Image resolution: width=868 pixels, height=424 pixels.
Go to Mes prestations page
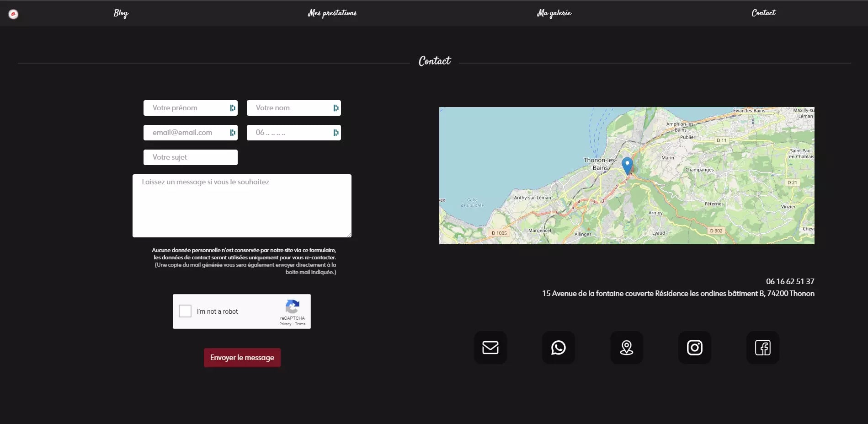[332, 13]
